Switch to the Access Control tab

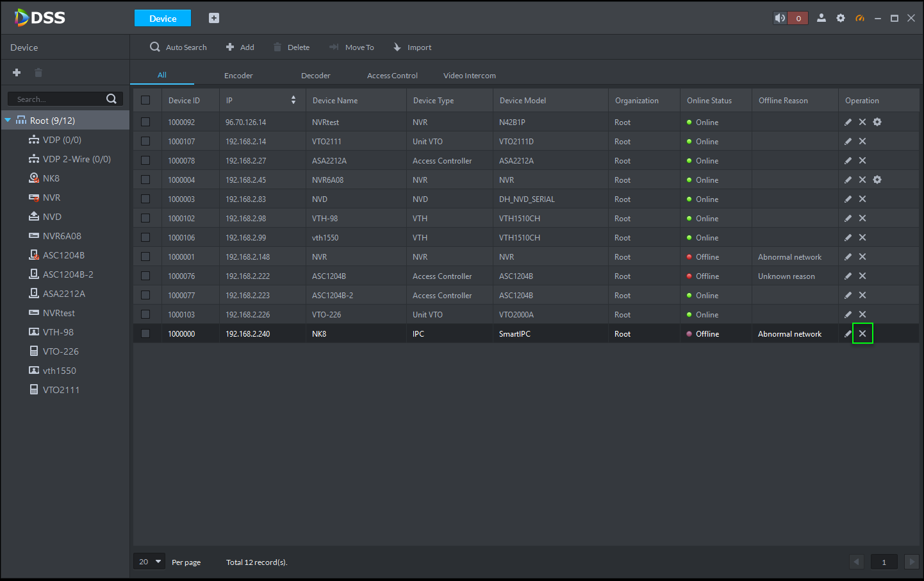point(392,76)
